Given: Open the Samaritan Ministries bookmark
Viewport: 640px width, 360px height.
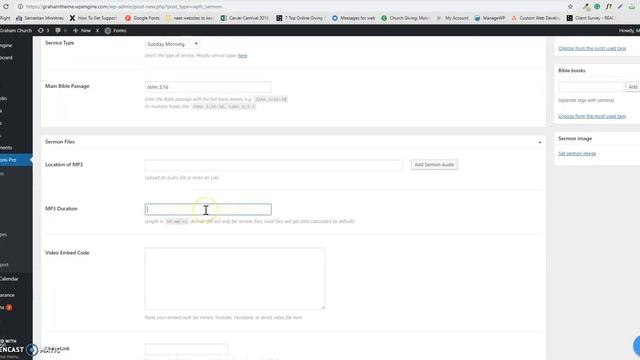Looking at the screenshot, I should pos(40,18).
